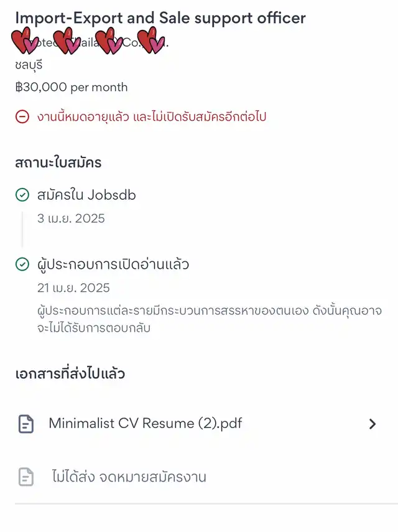Click the red expired-job minus circle icon

click(x=22, y=117)
